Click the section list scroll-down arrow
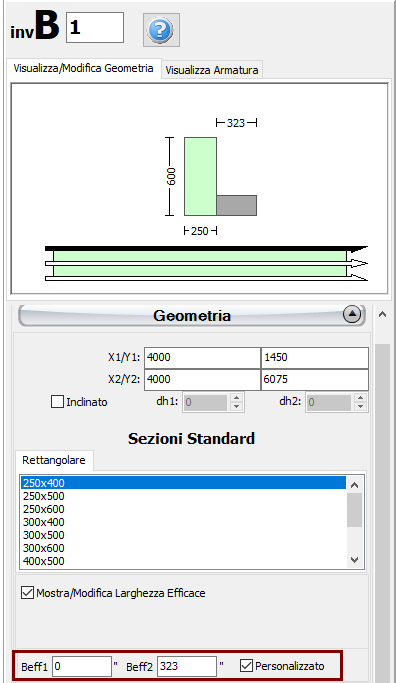 point(355,560)
